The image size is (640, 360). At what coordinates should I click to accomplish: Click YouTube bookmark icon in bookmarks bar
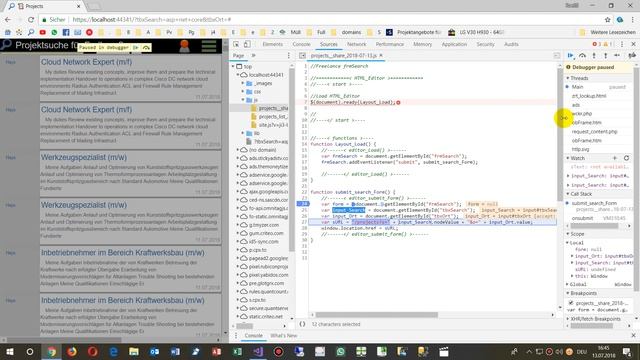pos(42,32)
